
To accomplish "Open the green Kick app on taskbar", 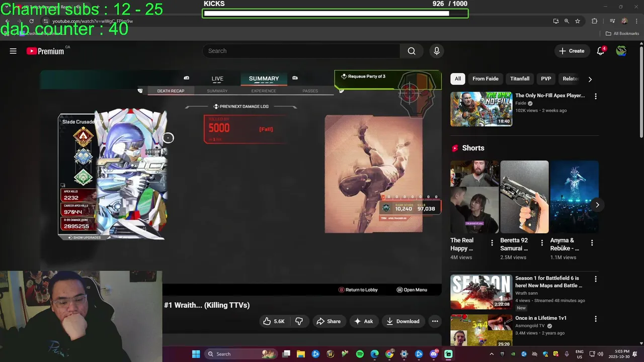I will point(448,354).
